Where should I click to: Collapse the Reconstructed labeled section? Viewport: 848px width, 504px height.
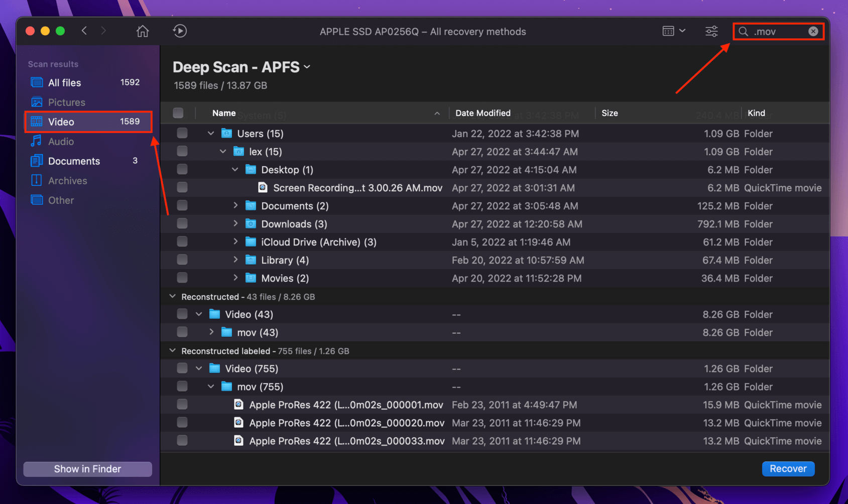(172, 350)
